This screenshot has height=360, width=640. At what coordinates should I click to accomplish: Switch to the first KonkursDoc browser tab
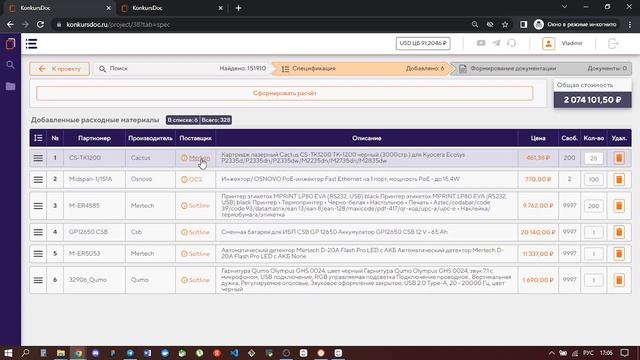click(x=59, y=8)
